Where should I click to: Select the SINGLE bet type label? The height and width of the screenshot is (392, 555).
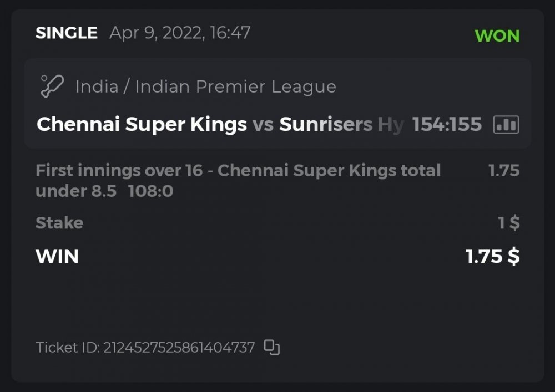pyautogui.click(x=67, y=33)
